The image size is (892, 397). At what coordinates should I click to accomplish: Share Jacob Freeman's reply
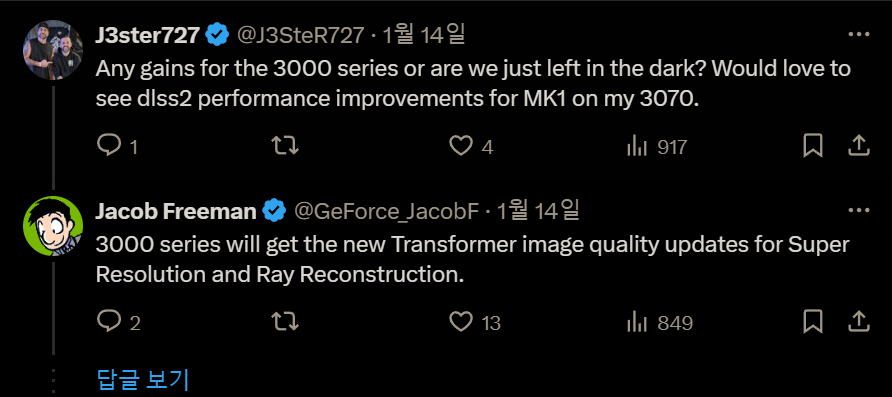[857, 321]
